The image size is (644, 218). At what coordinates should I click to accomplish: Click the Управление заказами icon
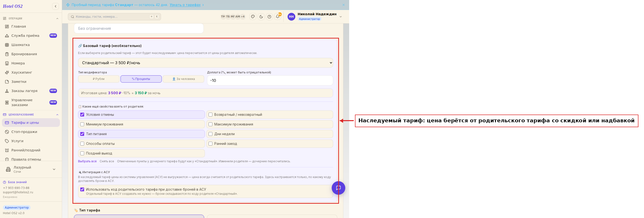pyautogui.click(x=7, y=102)
